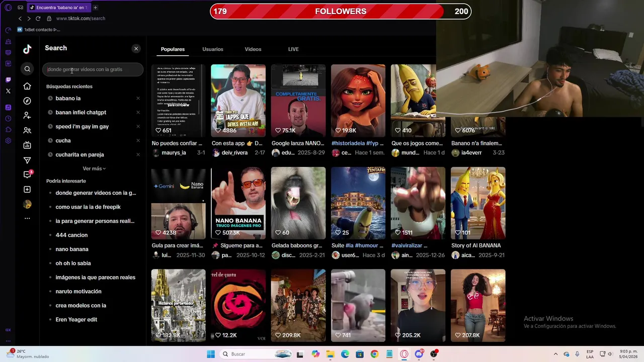This screenshot has height=362, width=644.
Task: Open Discord from taskbar
Action: click(419, 354)
